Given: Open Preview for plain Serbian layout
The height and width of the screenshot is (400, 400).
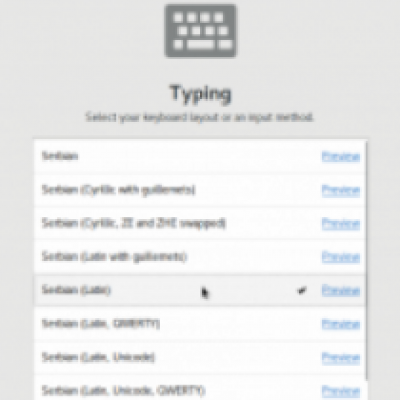Looking at the screenshot, I should [x=341, y=156].
